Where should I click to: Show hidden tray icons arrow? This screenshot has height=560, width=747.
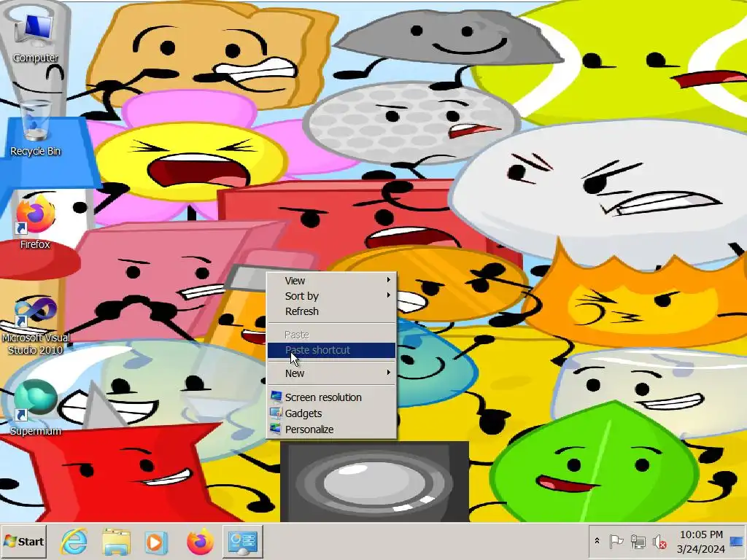(597, 542)
